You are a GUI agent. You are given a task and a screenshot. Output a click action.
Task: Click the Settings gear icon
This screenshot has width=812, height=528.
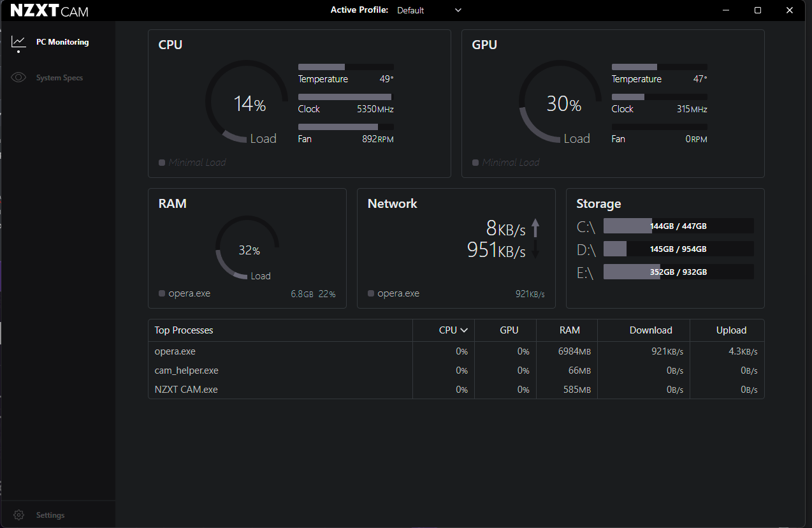(18, 515)
